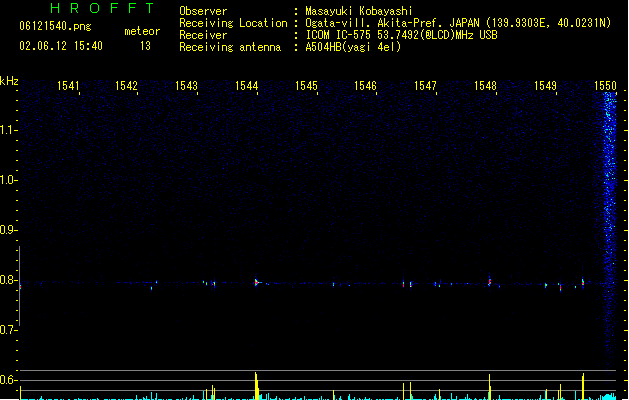The image size is (629, 400).
Task: Click the 'meteor' count label
Action: (142, 31)
